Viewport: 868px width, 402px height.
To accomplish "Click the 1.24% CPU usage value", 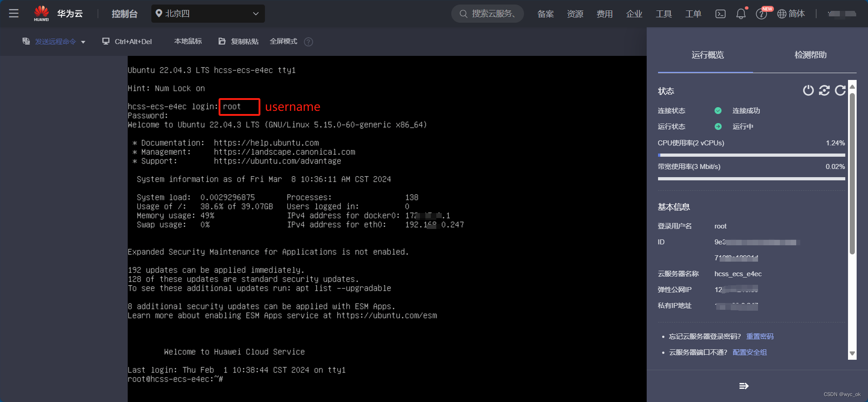I will tap(835, 143).
